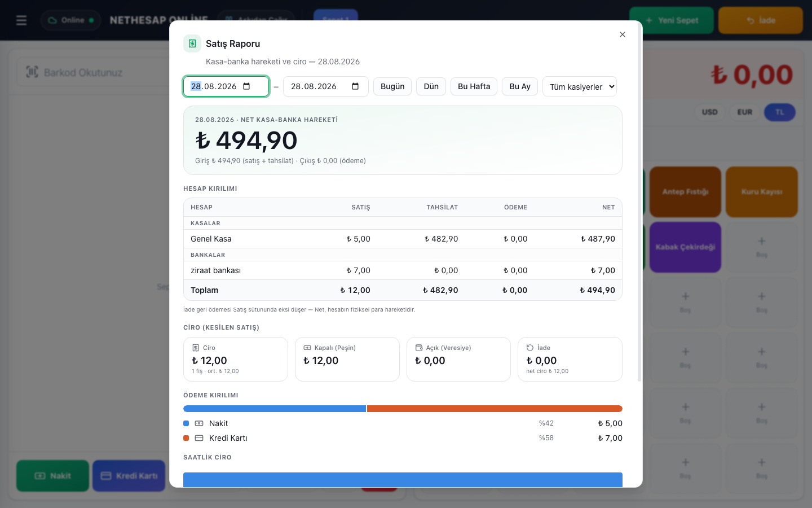This screenshot has height=508, width=812.
Task: Click the Yeni Sepet button behind dialog
Action: click(x=672, y=20)
